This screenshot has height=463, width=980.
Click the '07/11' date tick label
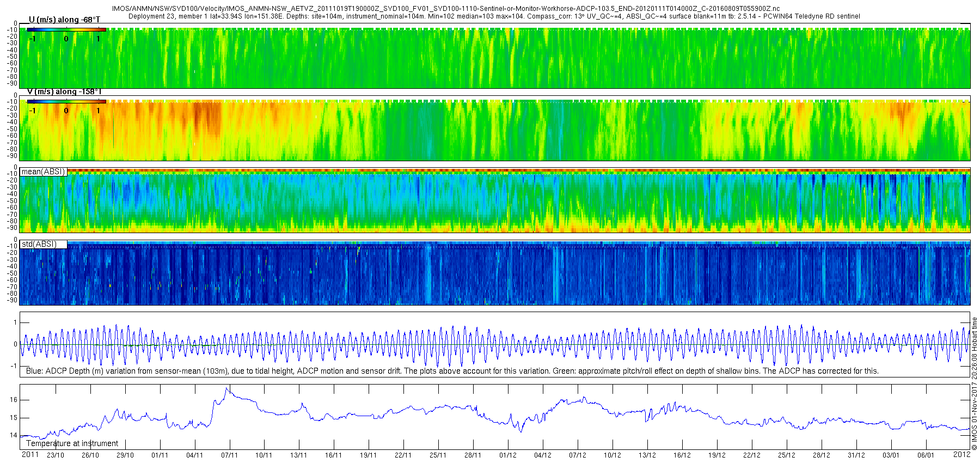pos(230,455)
